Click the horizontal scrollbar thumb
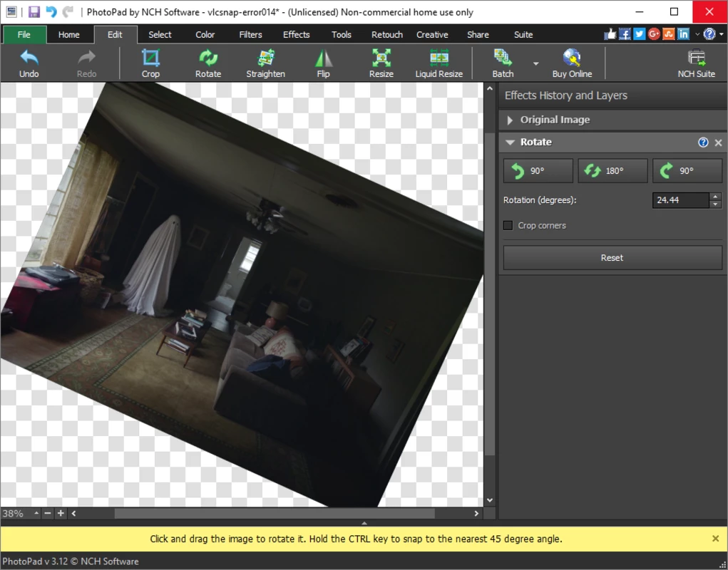Screen dimensions: 728x570 [275, 514]
